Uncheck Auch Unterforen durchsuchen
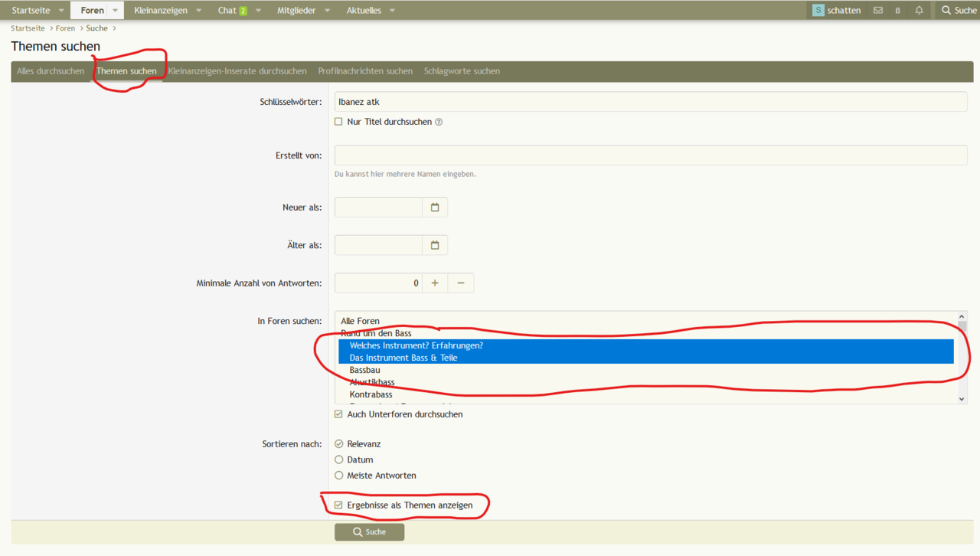The height and width of the screenshot is (556, 980). pos(338,414)
